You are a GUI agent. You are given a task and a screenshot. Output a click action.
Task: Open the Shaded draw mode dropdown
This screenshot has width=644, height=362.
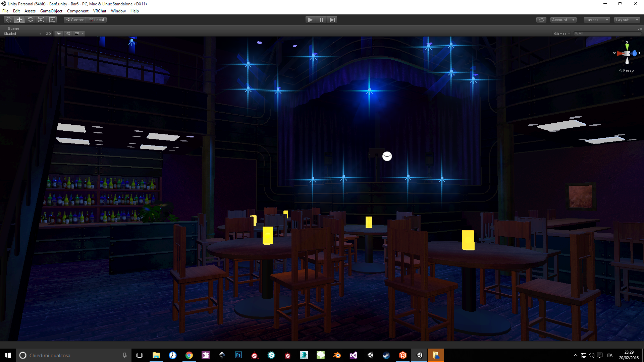tap(22, 34)
